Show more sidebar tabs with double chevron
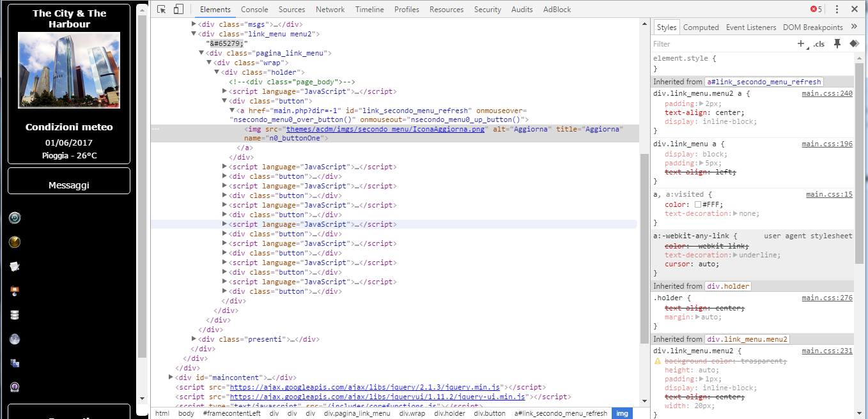Screen dimensions: 868x419 (854, 27)
